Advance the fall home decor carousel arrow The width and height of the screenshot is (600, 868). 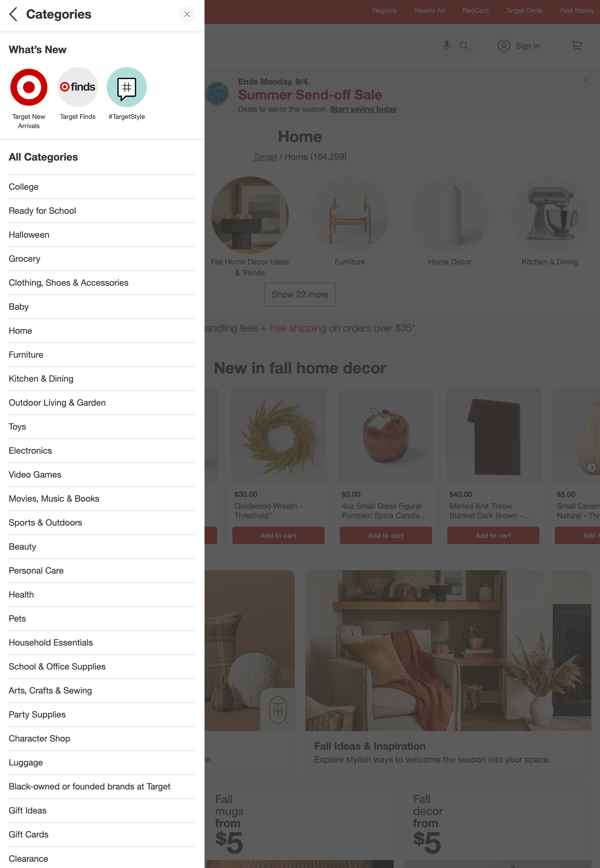[592, 467]
